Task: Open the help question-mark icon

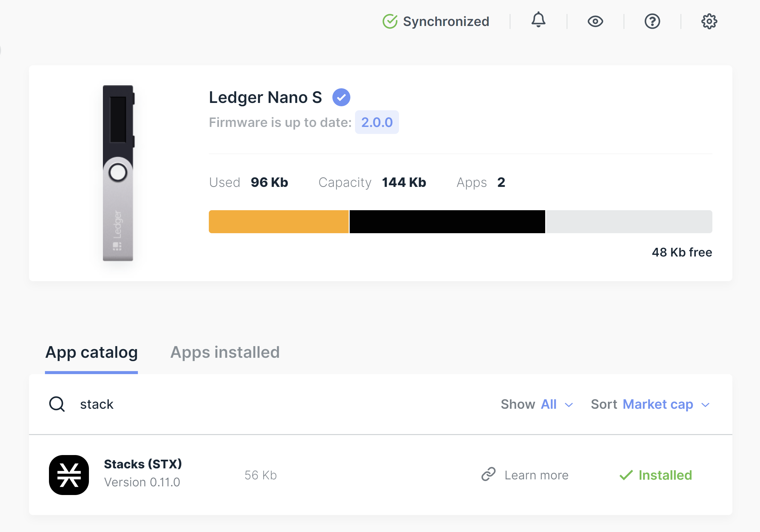Action: point(652,21)
